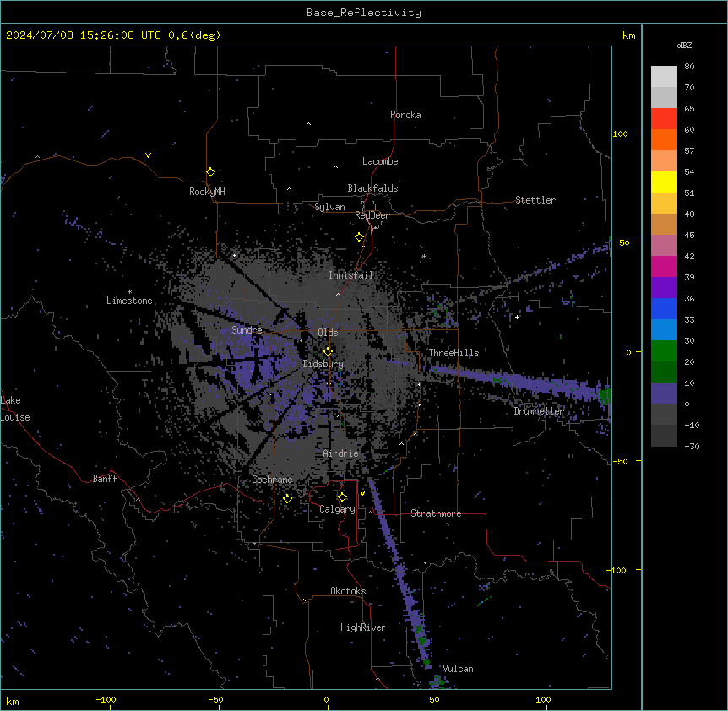Pick the bright orange swatch between 60 and 57 dBZ
Screen dimensions: 728x711
664,139
